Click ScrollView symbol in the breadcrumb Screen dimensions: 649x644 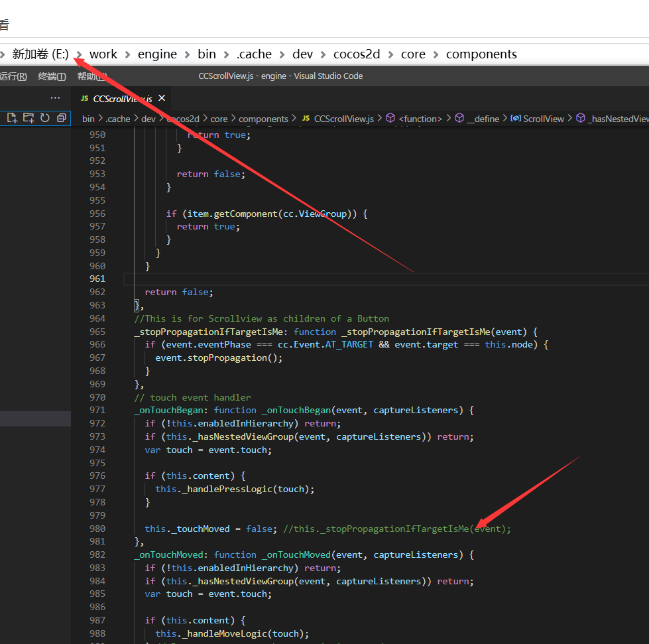[544, 119]
